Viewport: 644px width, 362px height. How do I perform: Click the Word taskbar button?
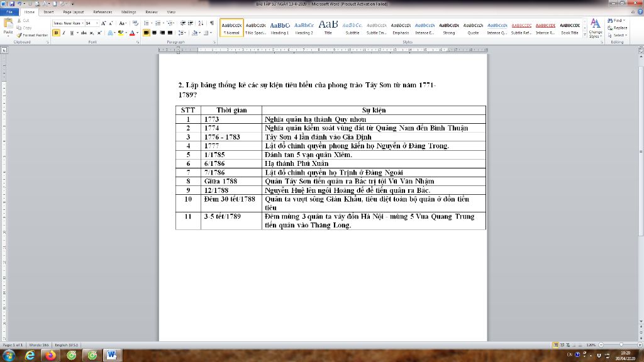(x=111, y=356)
